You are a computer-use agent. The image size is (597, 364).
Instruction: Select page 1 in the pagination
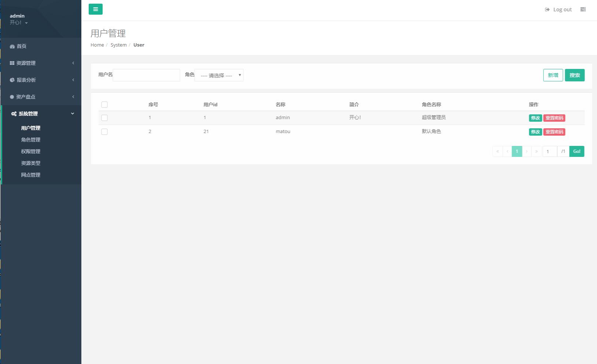coord(517,151)
